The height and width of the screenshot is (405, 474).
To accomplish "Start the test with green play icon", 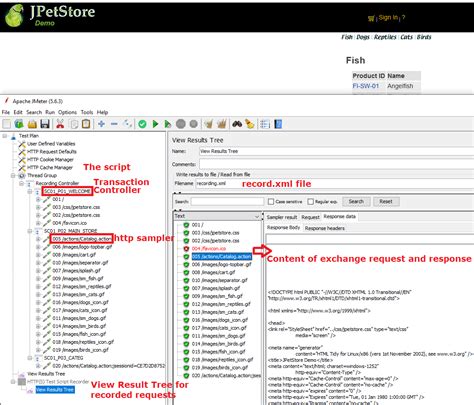I will click(x=155, y=124).
